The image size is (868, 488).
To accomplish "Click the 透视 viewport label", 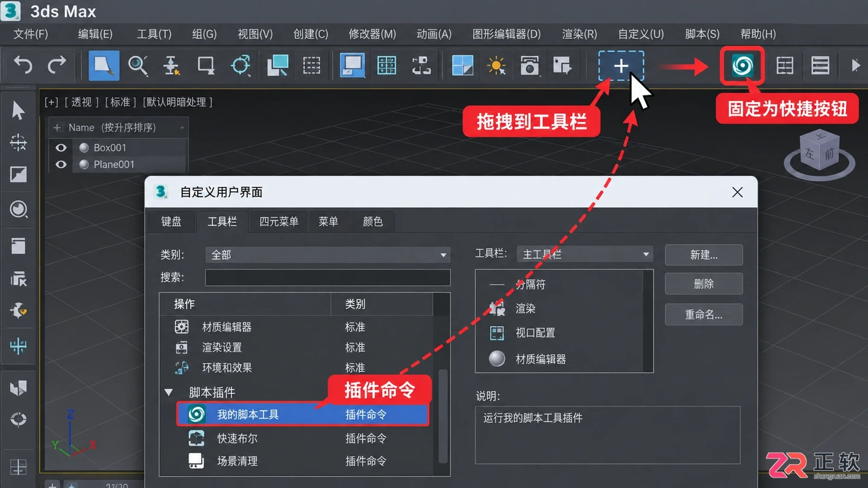I will pos(81,102).
